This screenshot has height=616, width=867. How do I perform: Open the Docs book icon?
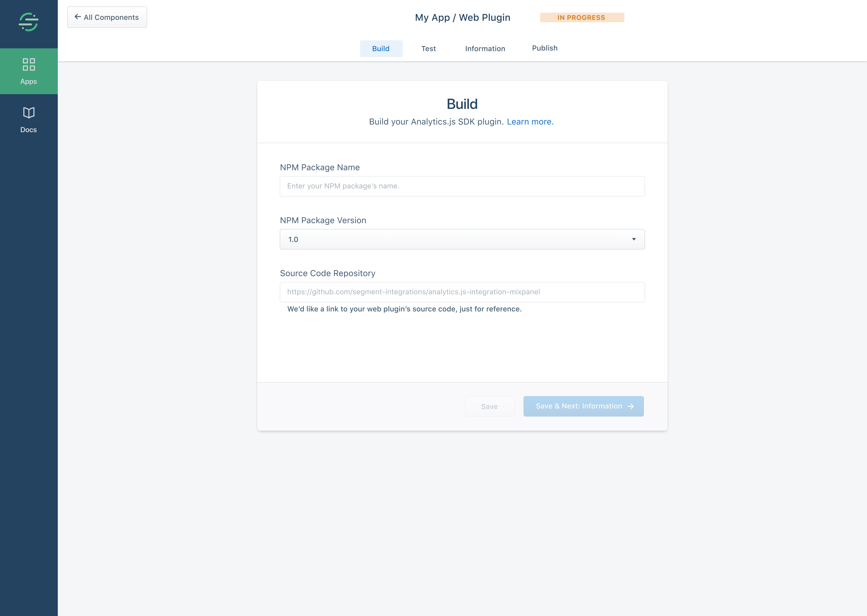(29, 113)
